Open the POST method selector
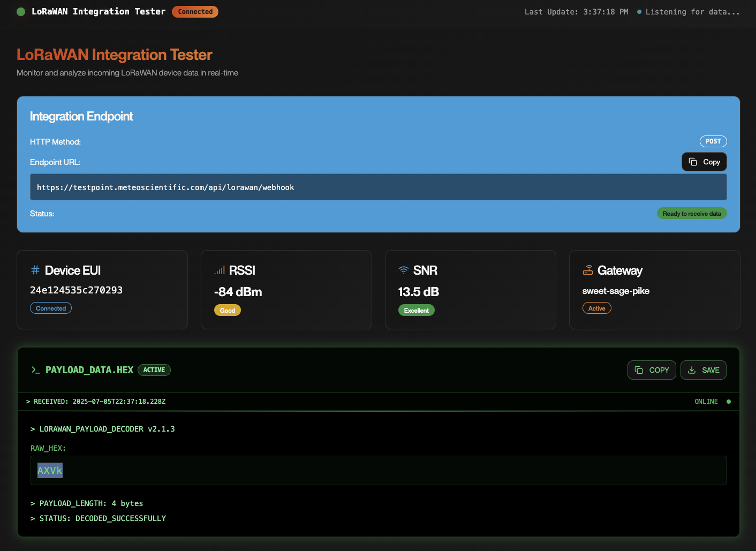The width and height of the screenshot is (756, 551). [x=713, y=141]
